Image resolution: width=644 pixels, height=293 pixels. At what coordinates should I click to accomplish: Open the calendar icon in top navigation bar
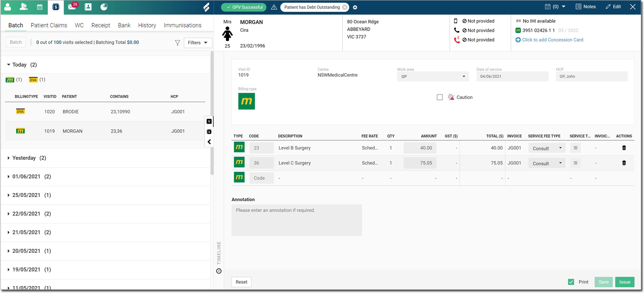pos(40,7)
